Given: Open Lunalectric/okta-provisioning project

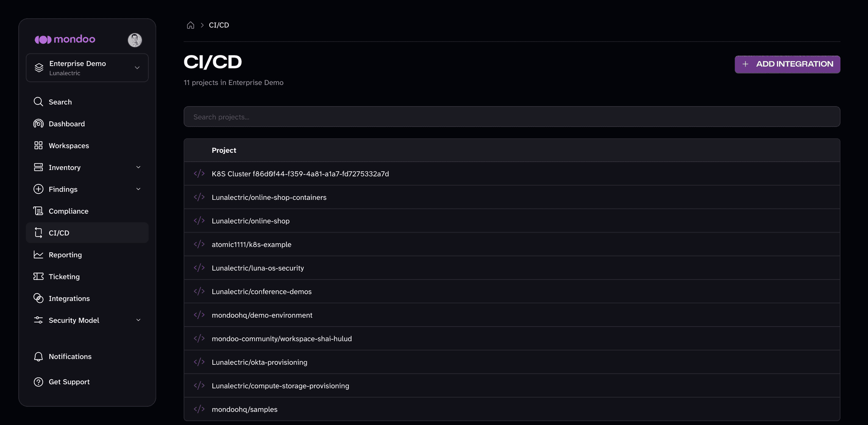Looking at the screenshot, I should click(x=512, y=362).
